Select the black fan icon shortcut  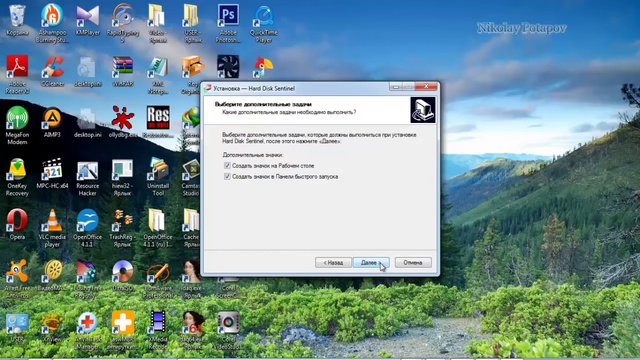[x=228, y=66]
